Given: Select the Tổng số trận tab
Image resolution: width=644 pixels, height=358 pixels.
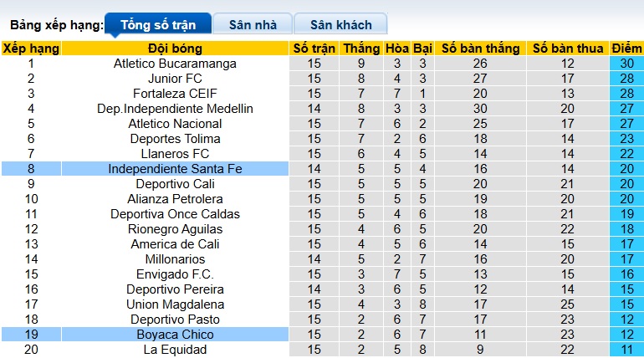Looking at the screenshot, I should coord(156,24).
